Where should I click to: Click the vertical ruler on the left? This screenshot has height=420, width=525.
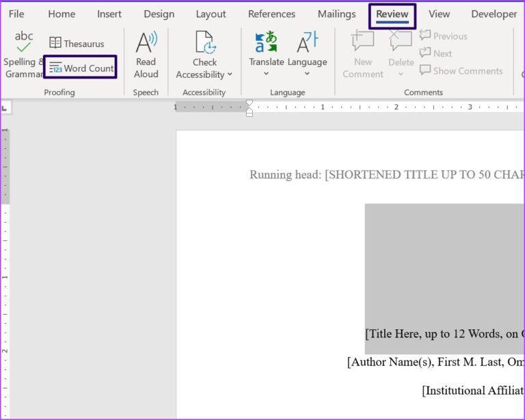(x=5, y=272)
